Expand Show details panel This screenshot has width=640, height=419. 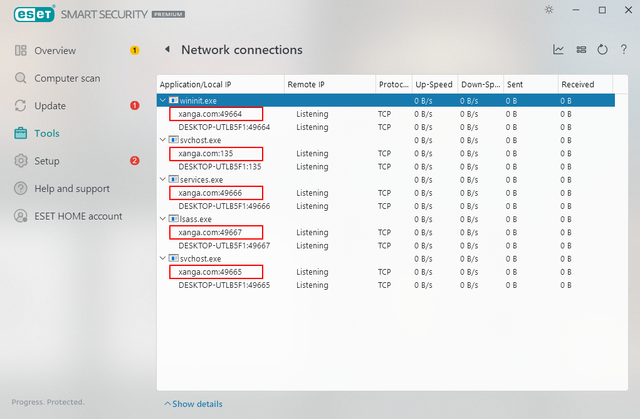[x=193, y=404]
